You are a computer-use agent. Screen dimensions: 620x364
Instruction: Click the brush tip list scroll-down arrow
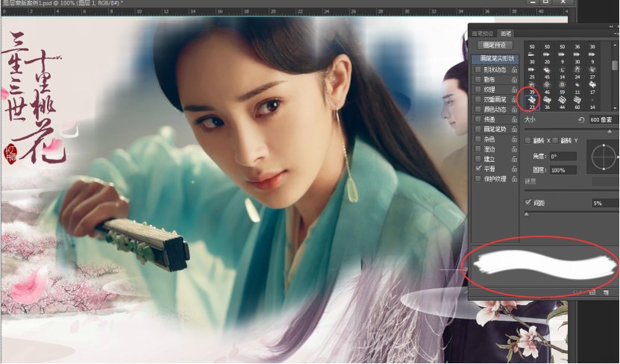click(615, 108)
